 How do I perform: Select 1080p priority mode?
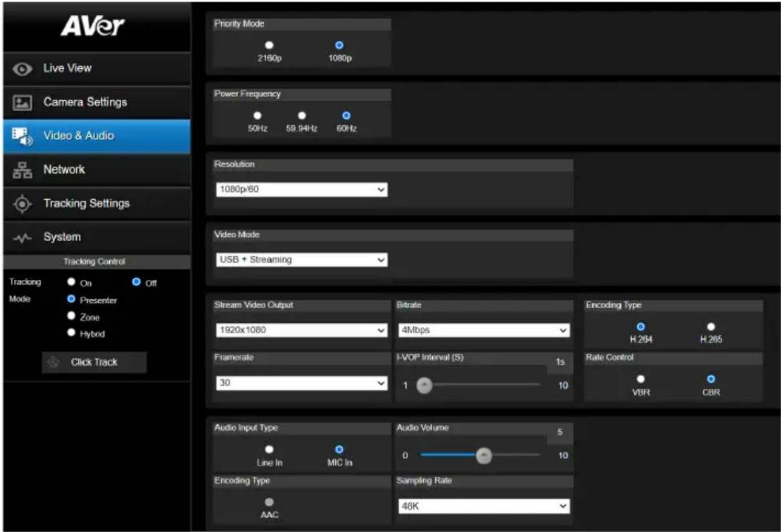tap(339, 45)
